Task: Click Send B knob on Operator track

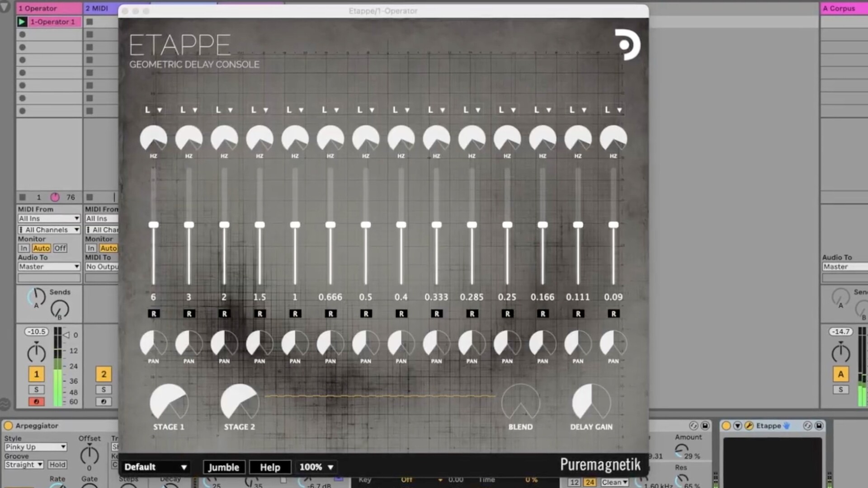Action: (60, 310)
